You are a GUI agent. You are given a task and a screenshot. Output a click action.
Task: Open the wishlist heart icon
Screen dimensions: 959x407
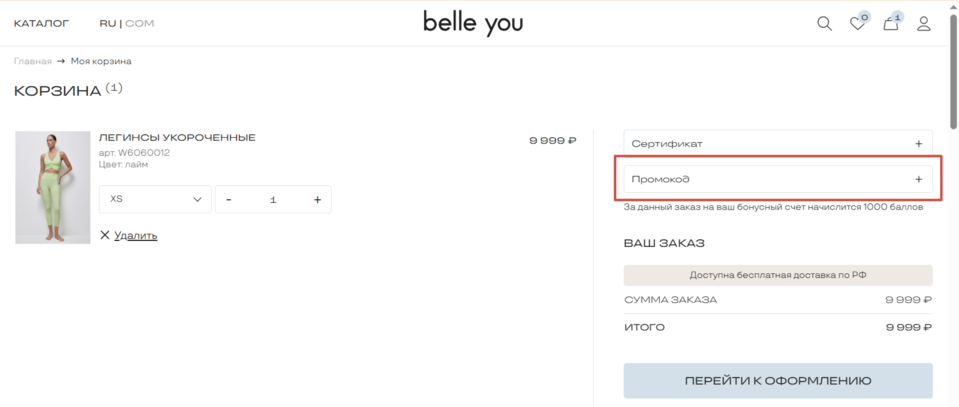(857, 24)
